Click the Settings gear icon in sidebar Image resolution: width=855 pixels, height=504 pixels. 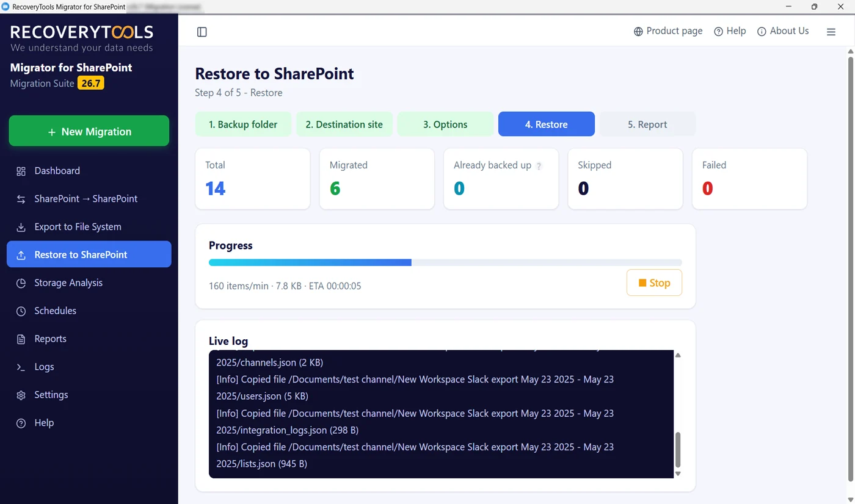(x=21, y=395)
